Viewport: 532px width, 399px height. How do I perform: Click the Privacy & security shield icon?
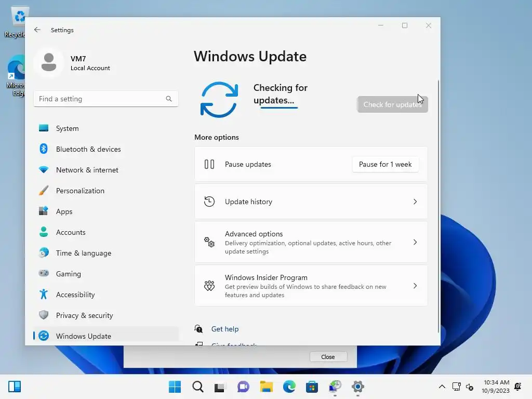44,315
